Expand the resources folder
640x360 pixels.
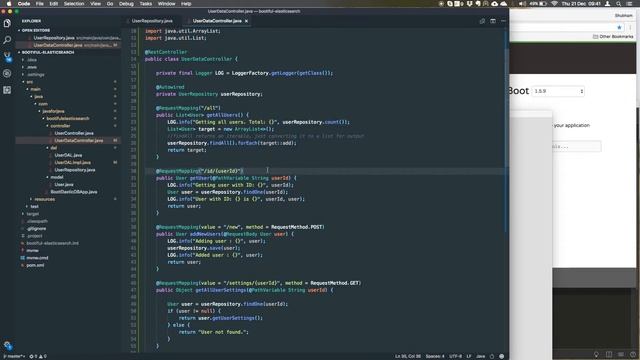[x=44, y=199]
